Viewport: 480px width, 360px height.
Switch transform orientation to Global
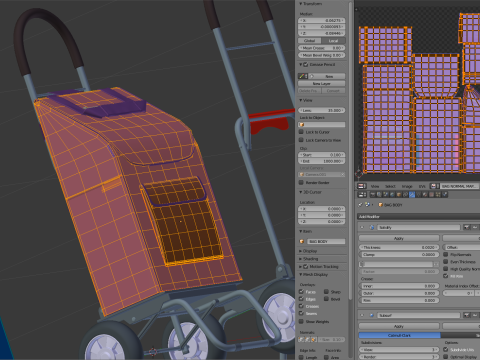tap(309, 41)
